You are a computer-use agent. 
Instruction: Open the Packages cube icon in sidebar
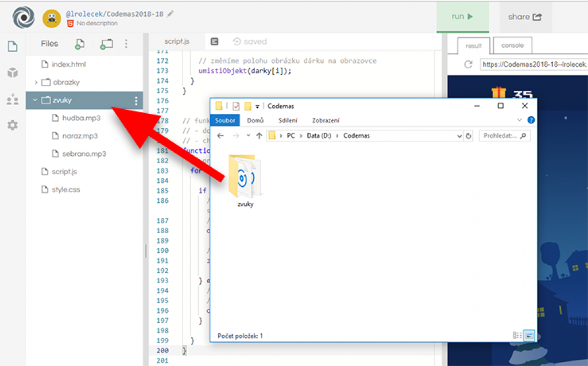tap(12, 73)
